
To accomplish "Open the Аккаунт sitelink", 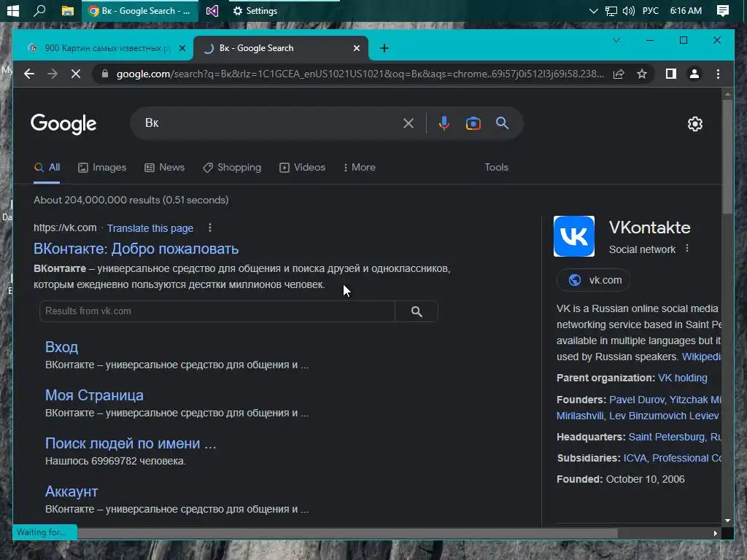I will (x=71, y=491).
